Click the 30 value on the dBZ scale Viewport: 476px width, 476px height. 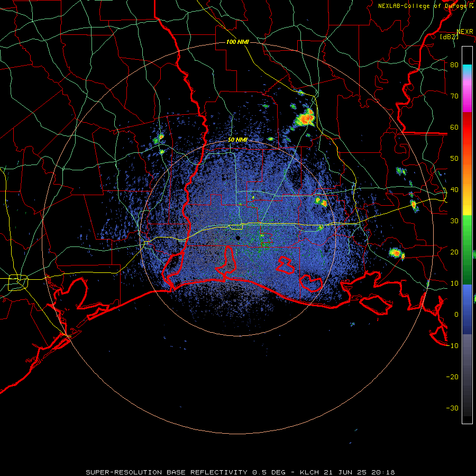tap(454, 221)
